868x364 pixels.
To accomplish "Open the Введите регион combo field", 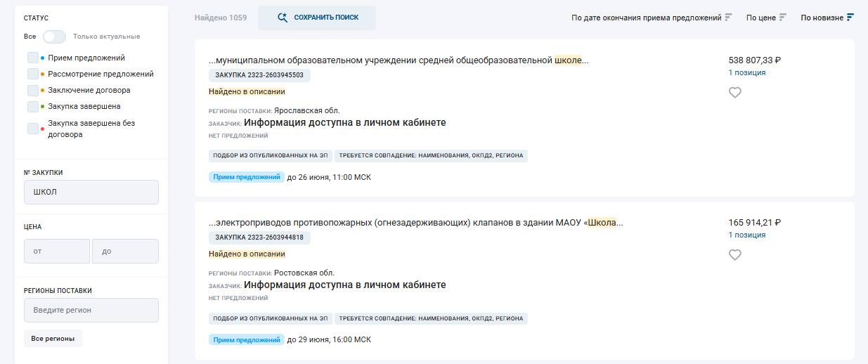I will [91, 310].
